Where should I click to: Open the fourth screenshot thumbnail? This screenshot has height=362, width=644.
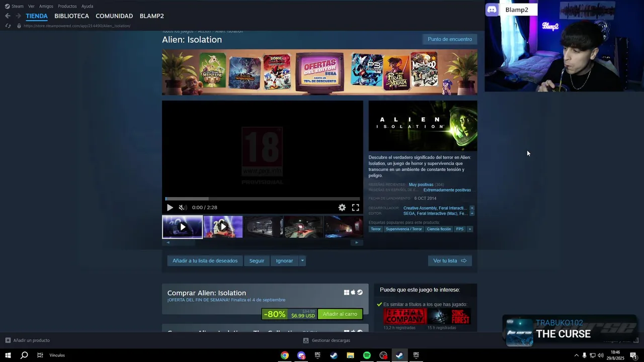tap(303, 227)
